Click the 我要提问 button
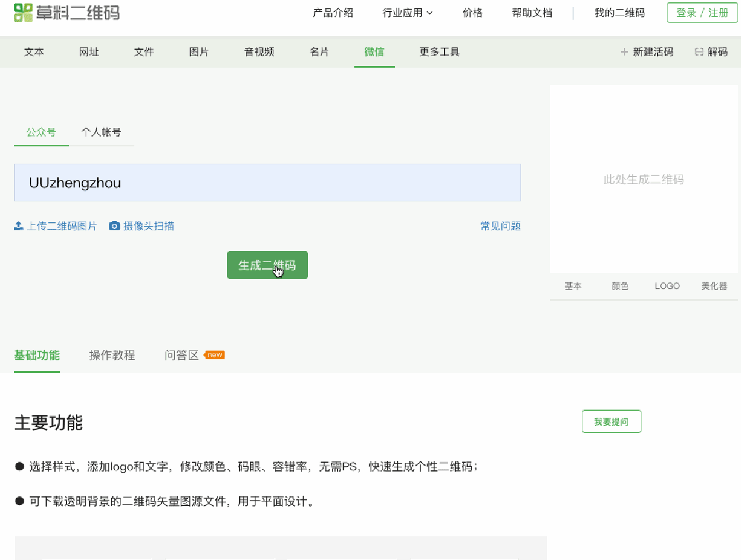The image size is (741, 560). [611, 422]
